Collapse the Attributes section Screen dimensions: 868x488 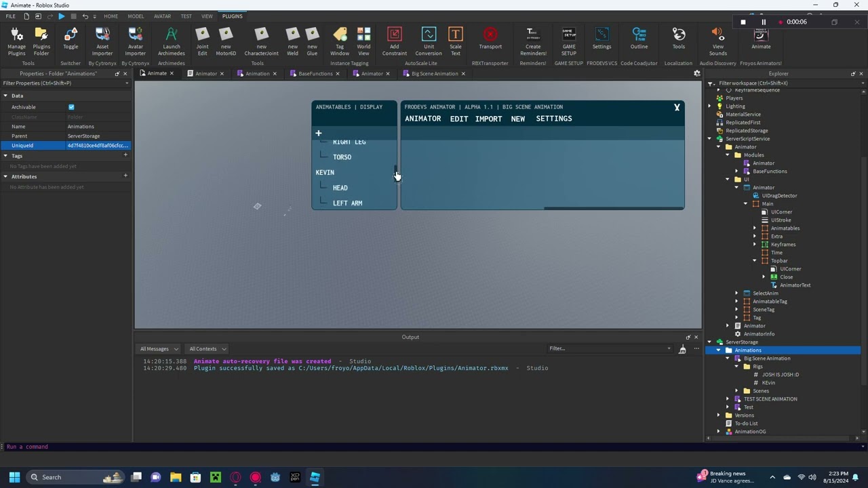point(5,176)
